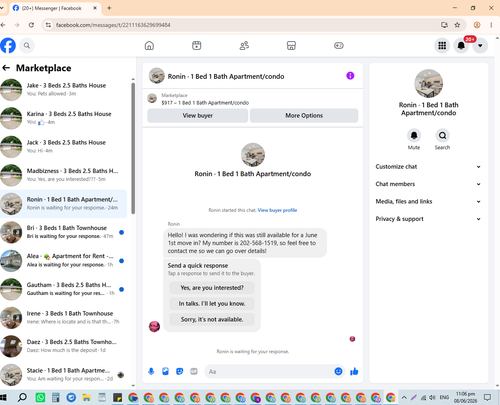
Task: Open File Explorer from the taskbar
Action: point(86,397)
